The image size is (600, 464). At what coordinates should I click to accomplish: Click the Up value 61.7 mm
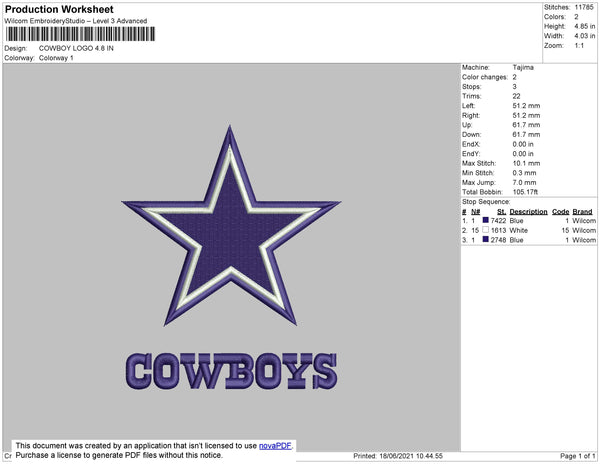click(527, 125)
